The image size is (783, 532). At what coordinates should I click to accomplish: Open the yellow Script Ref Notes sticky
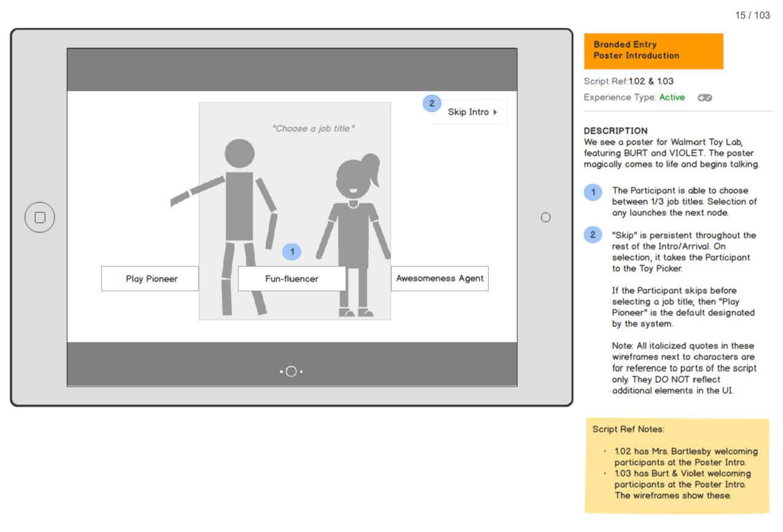pos(677,465)
